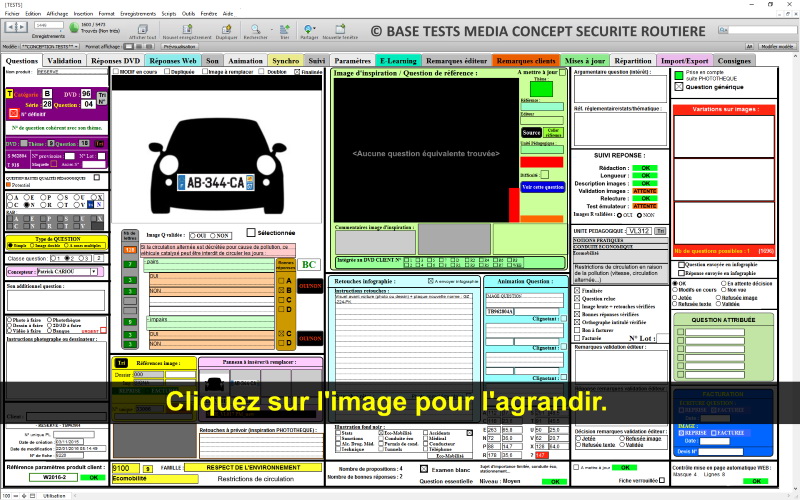Switch to the E-Learning tab

(398, 61)
